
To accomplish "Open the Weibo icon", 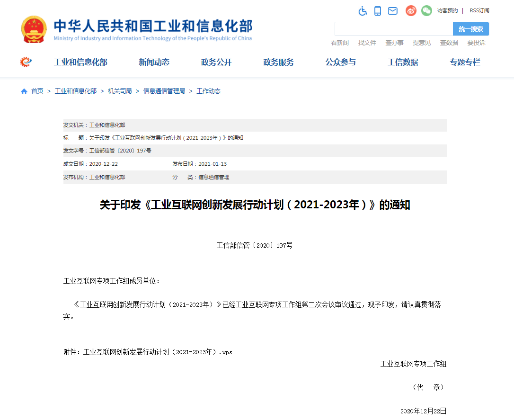I will (411, 10).
